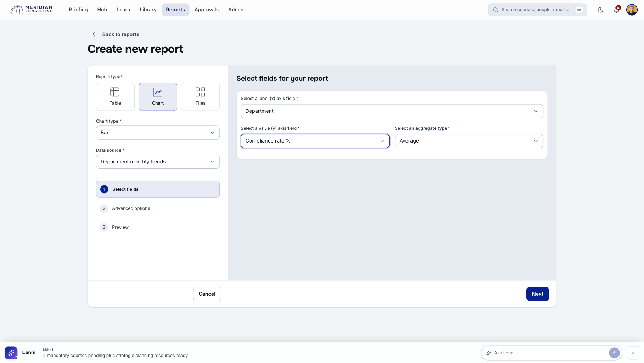This screenshot has height=363, width=644.
Task: Click the search courses input field
Action: pos(537,10)
